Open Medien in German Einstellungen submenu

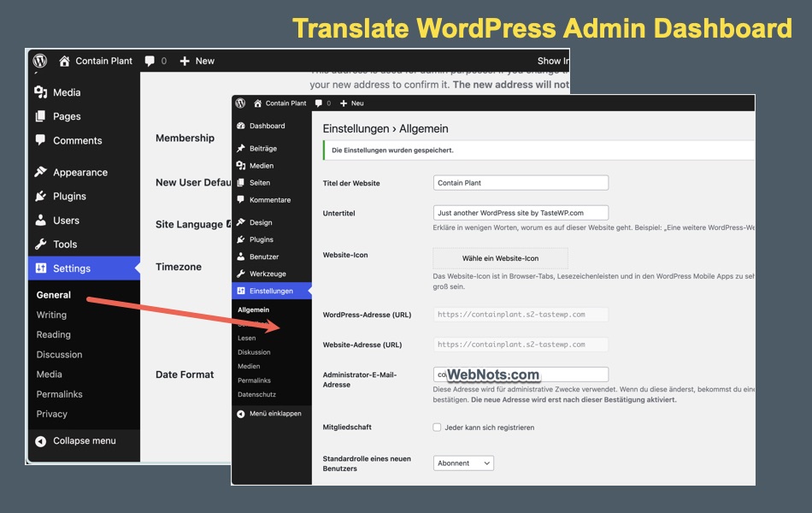coord(249,366)
